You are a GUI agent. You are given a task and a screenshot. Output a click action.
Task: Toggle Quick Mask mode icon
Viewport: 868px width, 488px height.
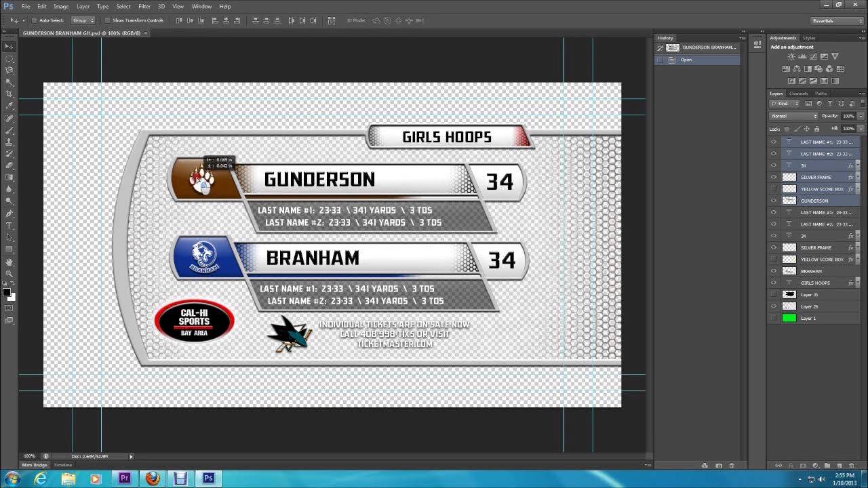9,308
